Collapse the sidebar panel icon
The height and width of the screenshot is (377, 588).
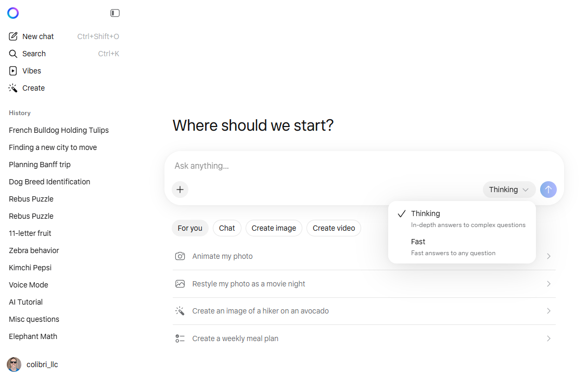(x=115, y=13)
